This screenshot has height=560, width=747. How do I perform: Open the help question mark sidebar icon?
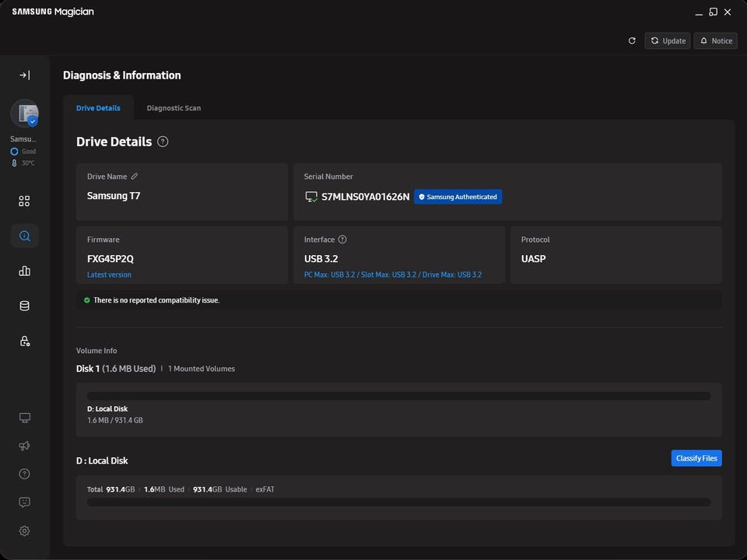coord(24,474)
